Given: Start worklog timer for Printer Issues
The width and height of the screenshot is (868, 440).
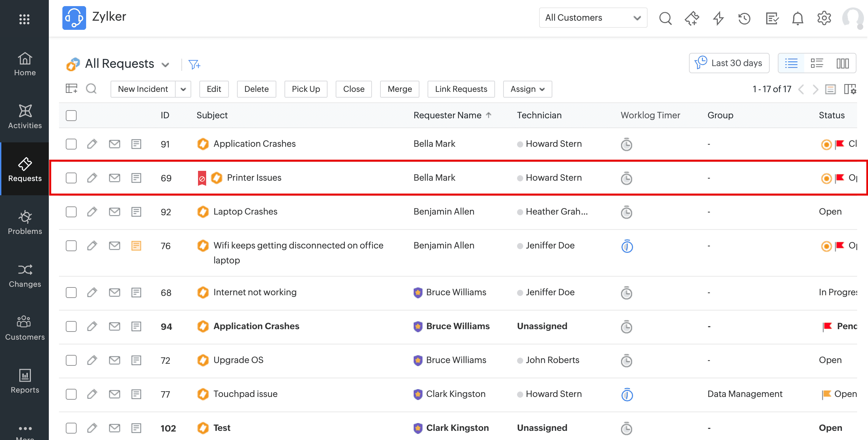Looking at the screenshot, I should pos(626,178).
